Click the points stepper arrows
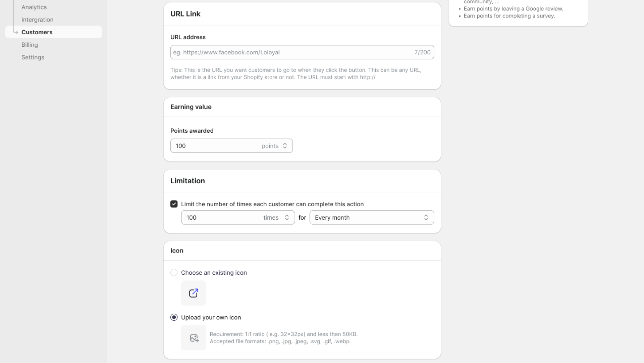 click(x=285, y=146)
